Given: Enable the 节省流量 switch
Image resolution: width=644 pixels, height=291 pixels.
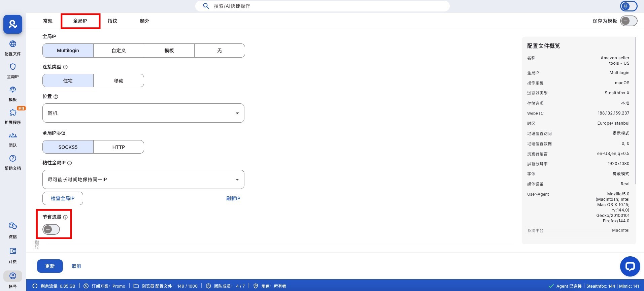Looking at the screenshot, I should (x=51, y=229).
